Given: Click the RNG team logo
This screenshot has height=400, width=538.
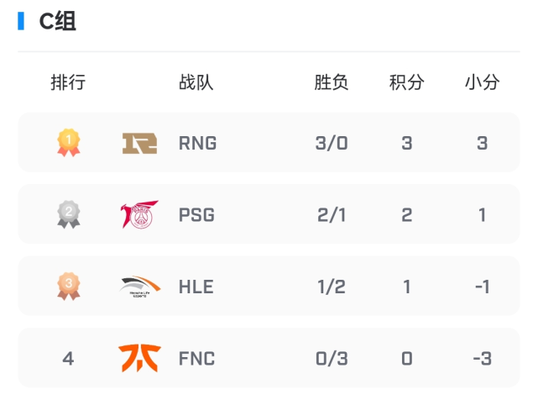Looking at the screenshot, I should click(x=140, y=143).
